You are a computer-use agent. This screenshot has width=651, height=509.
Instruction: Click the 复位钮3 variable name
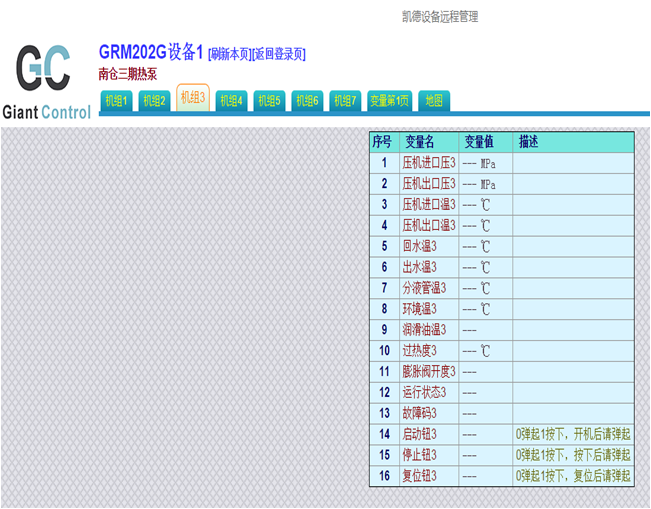click(420, 477)
